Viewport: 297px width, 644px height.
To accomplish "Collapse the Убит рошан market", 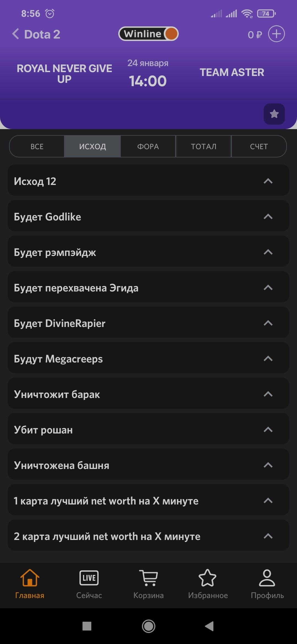I will click(x=268, y=430).
